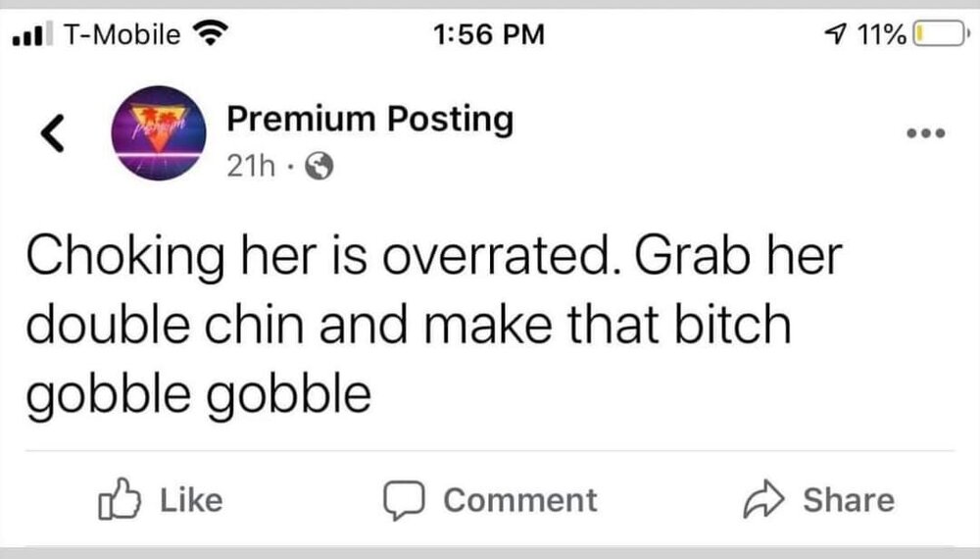Tap the 11% battery percentage text
The image size is (980, 559).
point(881,36)
